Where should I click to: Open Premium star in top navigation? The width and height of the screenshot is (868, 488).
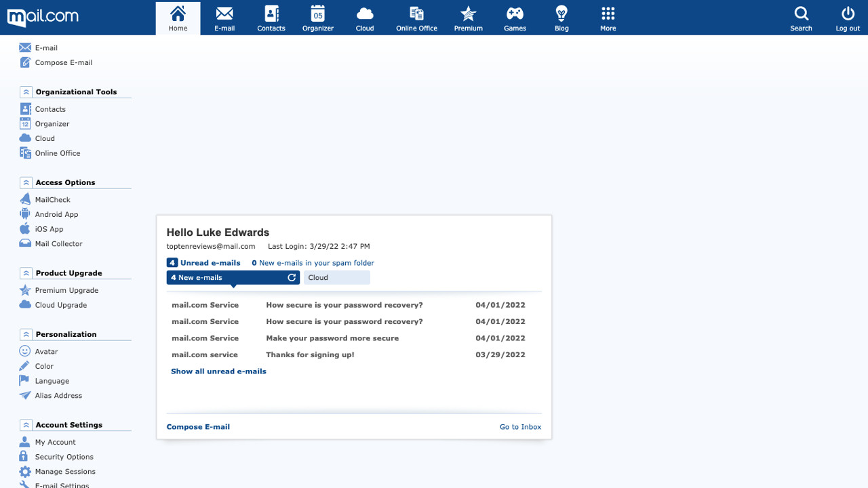(x=469, y=18)
